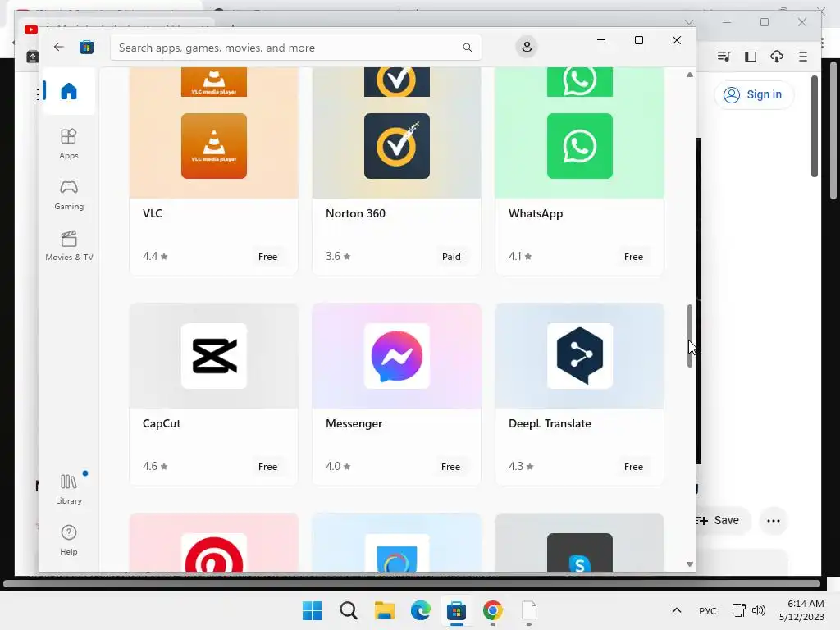
Task: Click the 3.6 star rating on Norton 360
Action: tap(338, 256)
